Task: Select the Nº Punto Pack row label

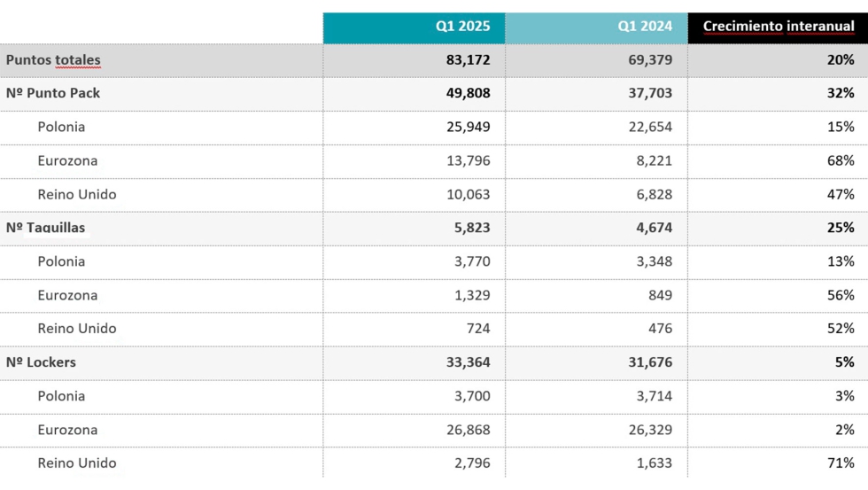Action: (x=53, y=93)
